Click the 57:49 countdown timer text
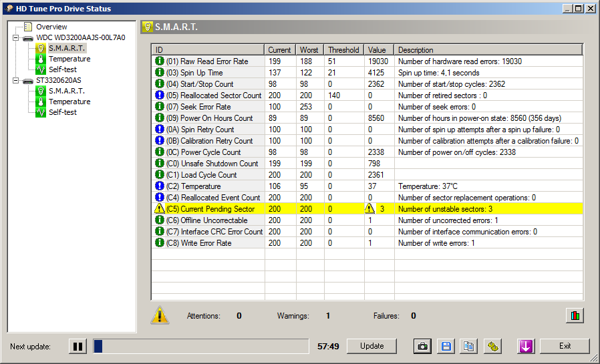This screenshot has width=600, height=364. 328,347
